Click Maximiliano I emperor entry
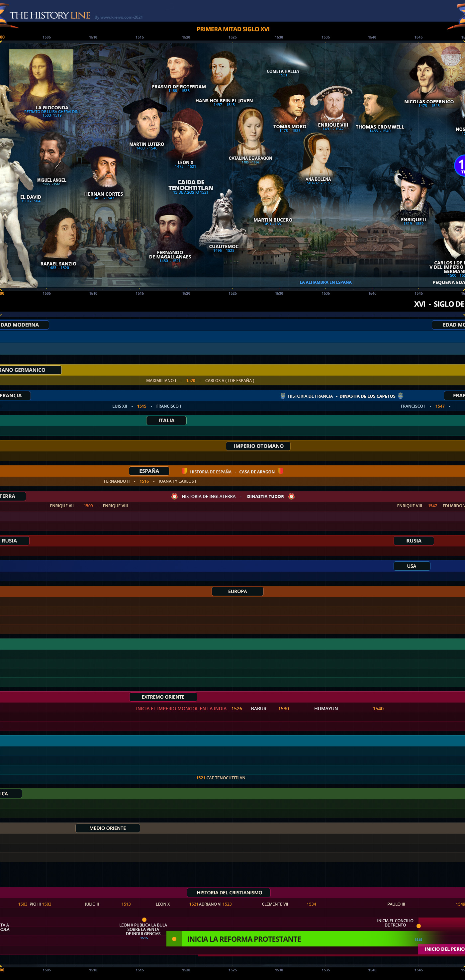Viewport: 465px width, 980px height. pos(161,380)
